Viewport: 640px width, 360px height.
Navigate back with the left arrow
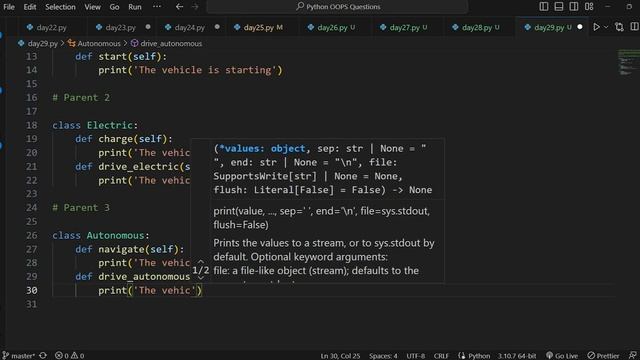click(x=179, y=7)
